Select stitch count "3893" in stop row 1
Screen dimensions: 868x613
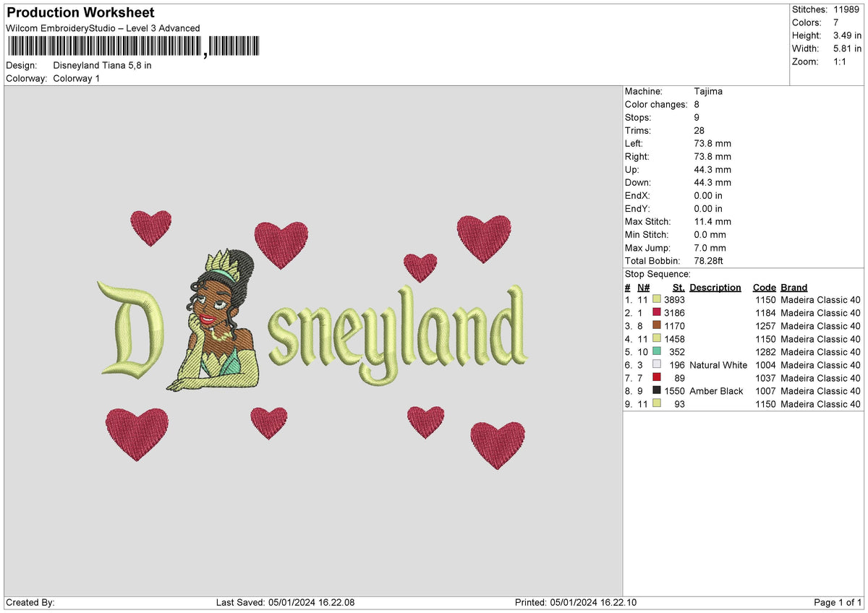[x=674, y=300]
